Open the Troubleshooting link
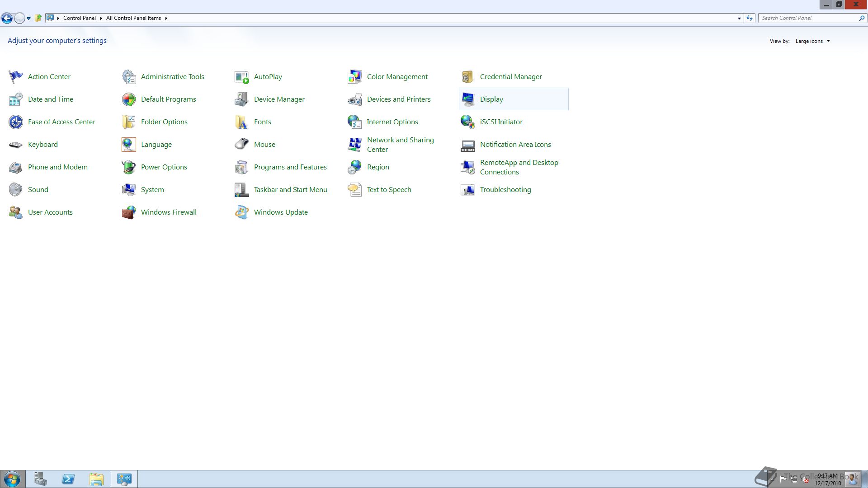The height and width of the screenshot is (488, 868). (x=505, y=190)
